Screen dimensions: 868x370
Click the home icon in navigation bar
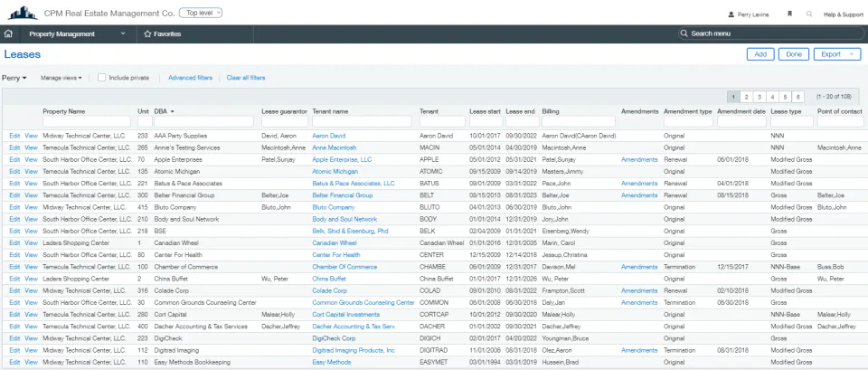coord(8,33)
